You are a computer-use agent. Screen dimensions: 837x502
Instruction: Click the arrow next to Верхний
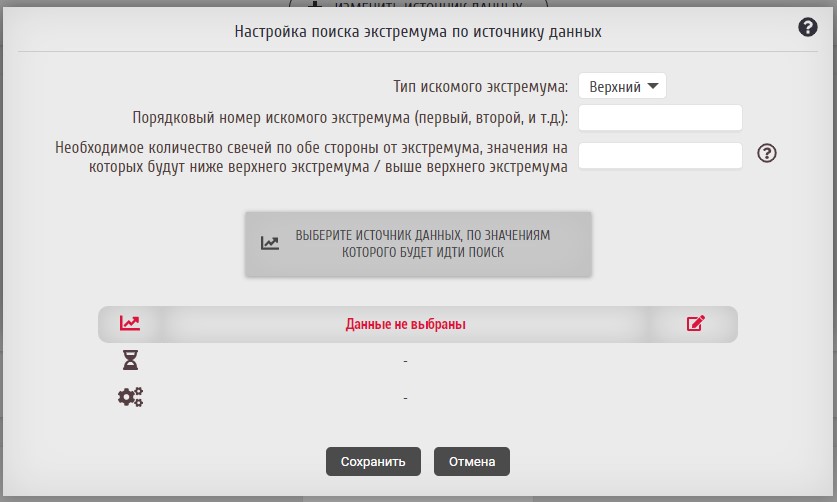pos(653,86)
